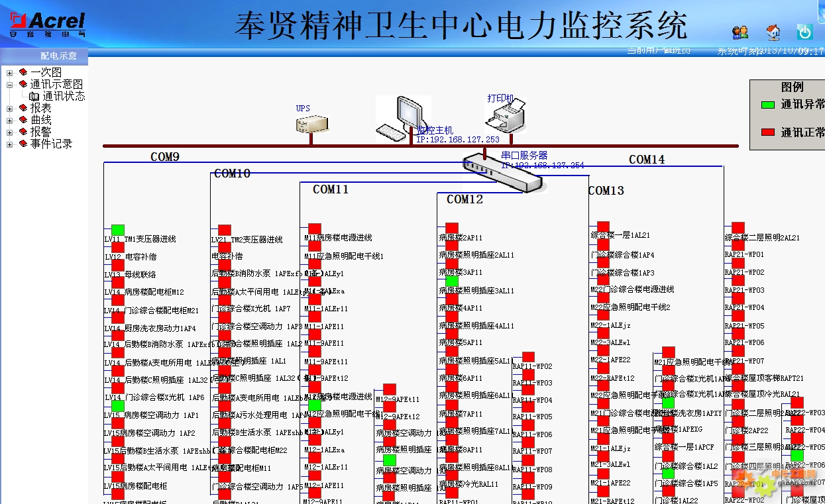
Task: Click the power exit icon
Action: pyautogui.click(x=804, y=31)
